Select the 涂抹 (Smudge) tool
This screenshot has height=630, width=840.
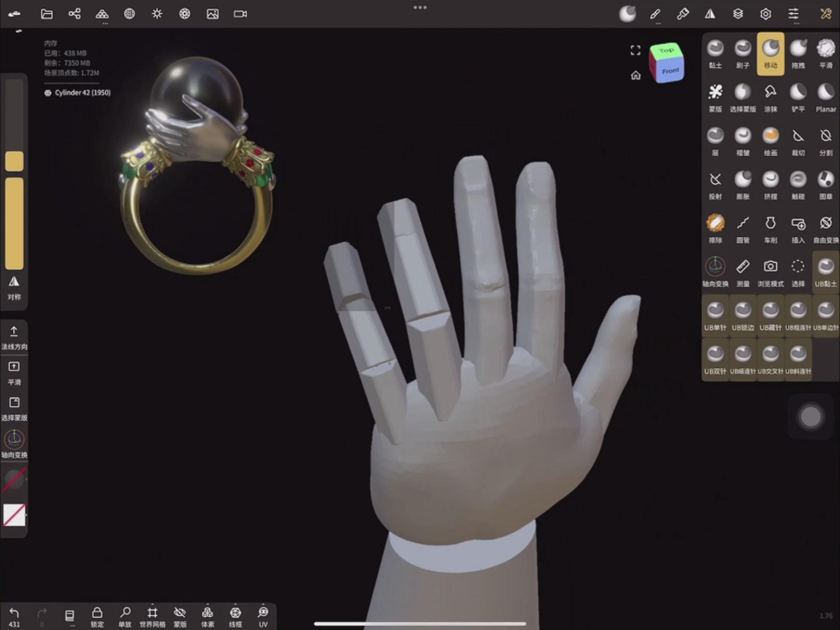click(770, 98)
